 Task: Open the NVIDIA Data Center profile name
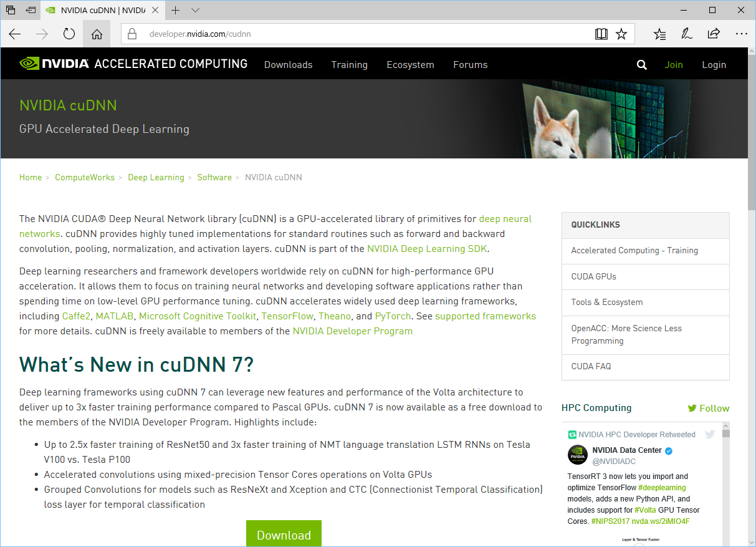click(x=628, y=450)
